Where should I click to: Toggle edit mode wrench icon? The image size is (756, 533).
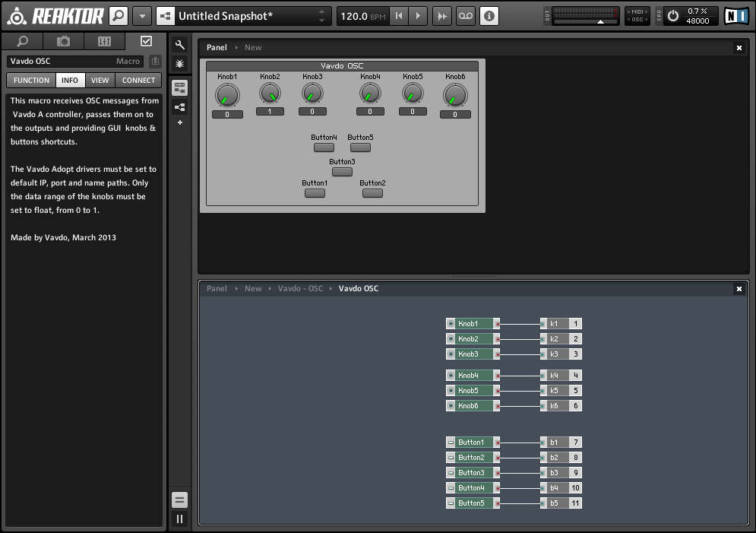(180, 45)
